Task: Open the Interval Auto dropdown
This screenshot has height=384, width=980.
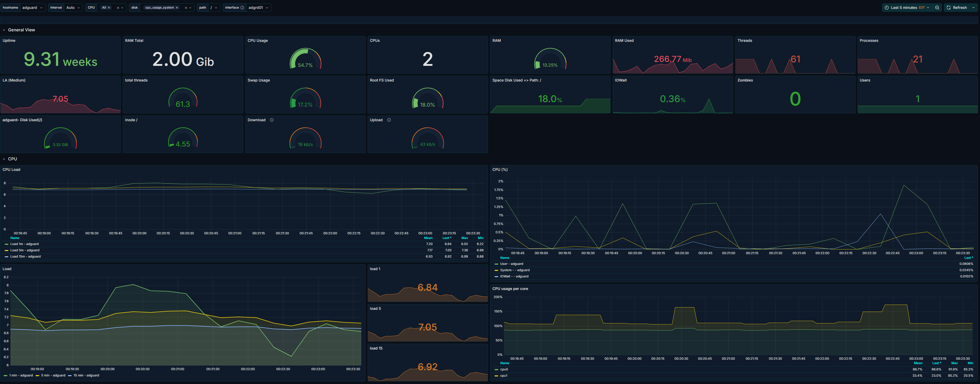Action: (x=73, y=8)
